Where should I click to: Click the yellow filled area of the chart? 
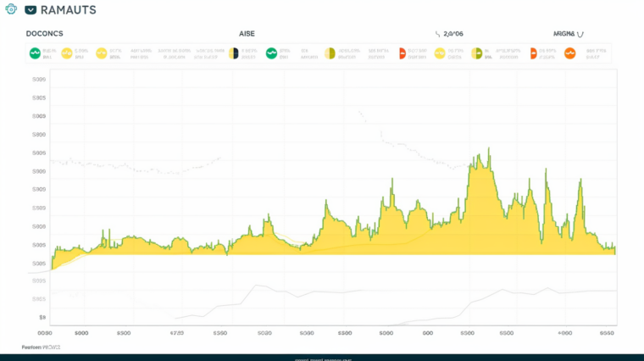(x=254, y=247)
